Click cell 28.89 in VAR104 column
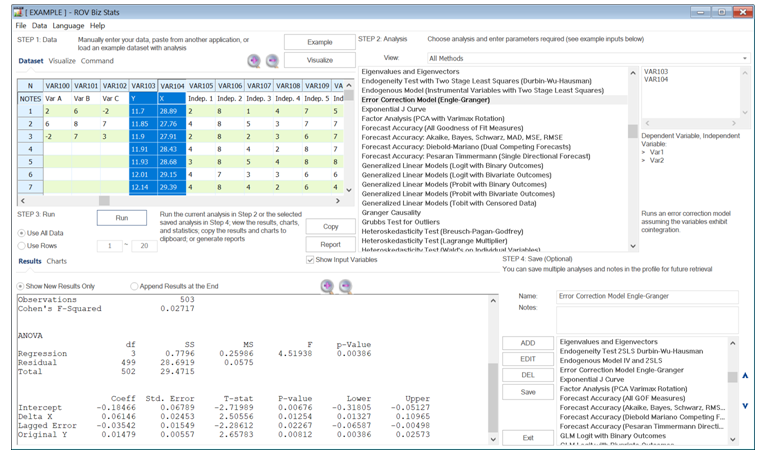Viewport: 766px width, 455px height. [x=171, y=111]
